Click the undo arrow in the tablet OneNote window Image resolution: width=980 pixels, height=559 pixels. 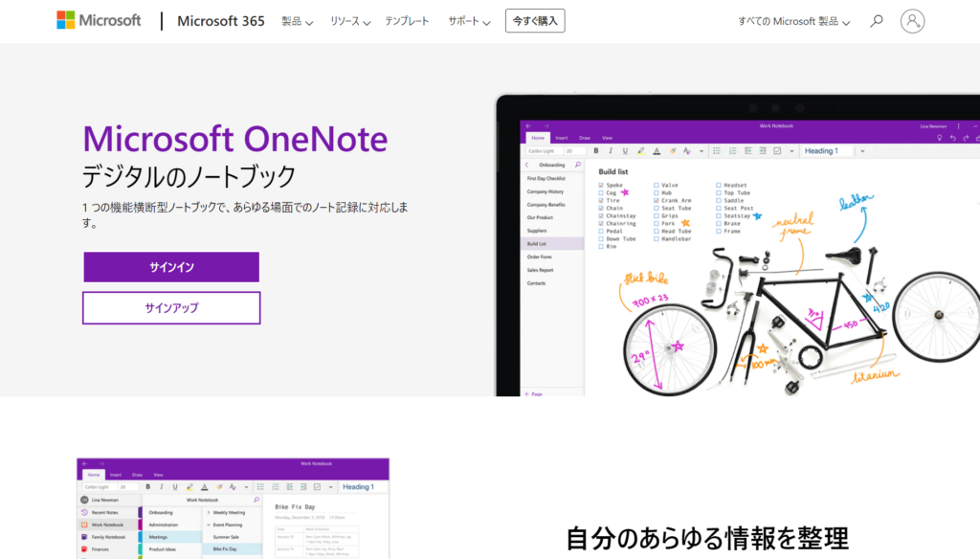(x=952, y=138)
